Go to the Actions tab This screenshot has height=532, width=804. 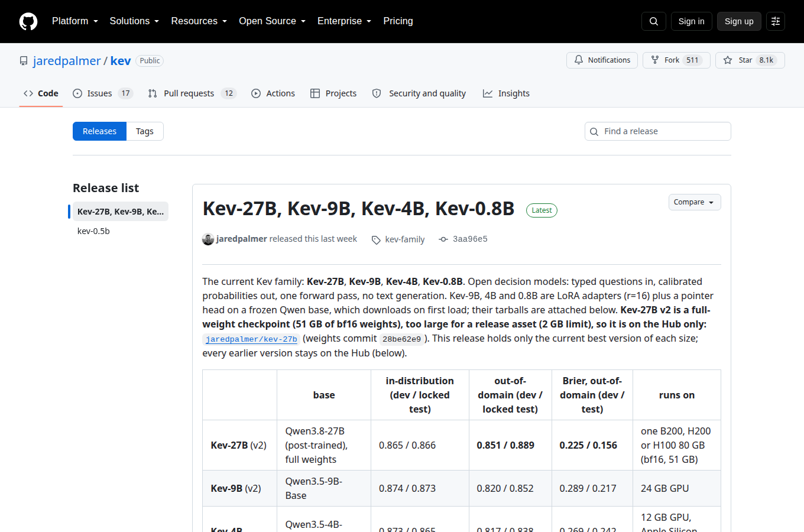click(x=273, y=93)
